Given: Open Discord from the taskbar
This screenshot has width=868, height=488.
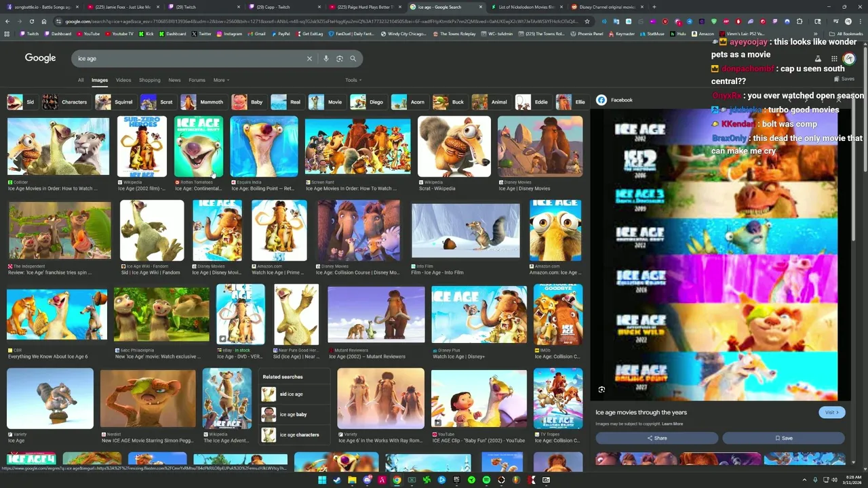Looking at the screenshot, I should [x=368, y=480].
